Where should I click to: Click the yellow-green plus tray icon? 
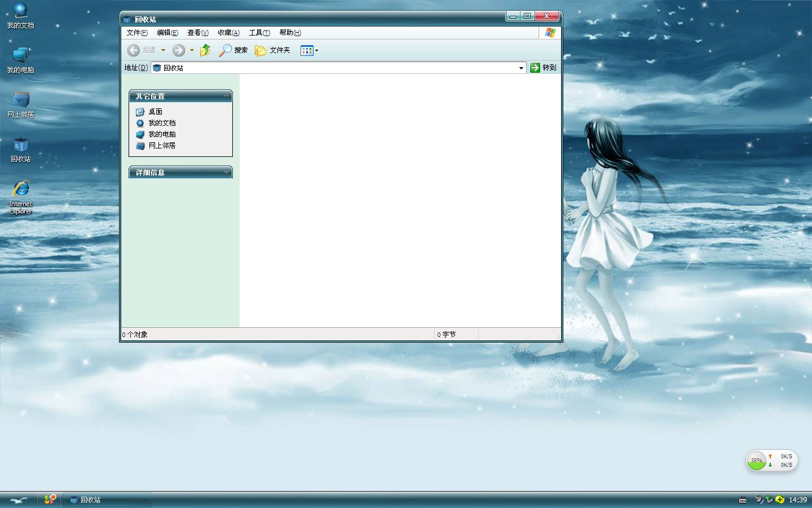click(780, 500)
